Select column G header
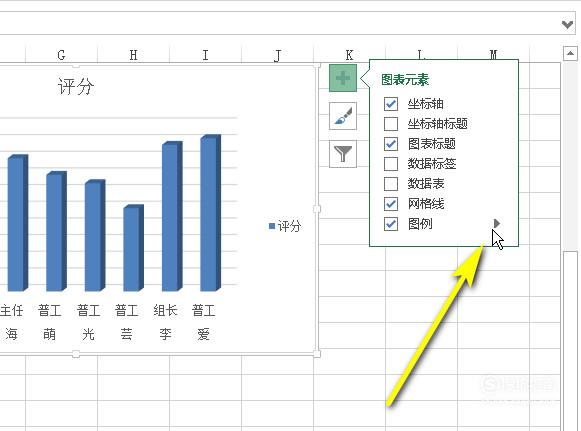This screenshot has width=581, height=431. (x=62, y=55)
